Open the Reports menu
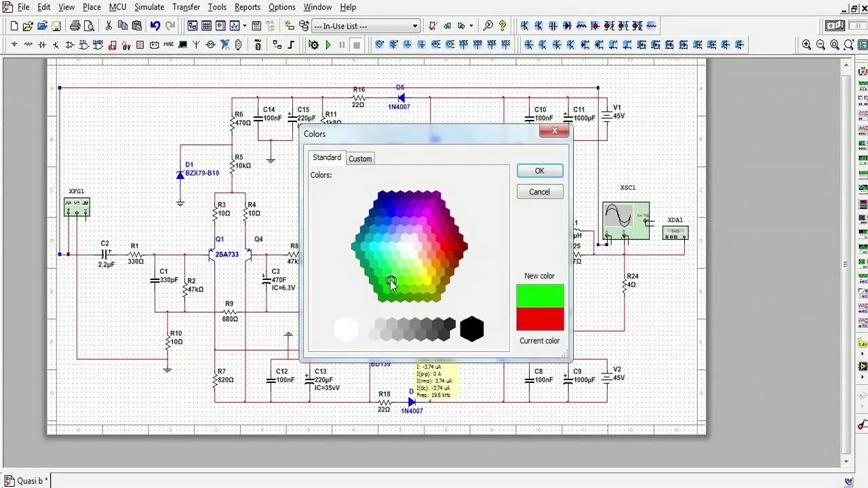This screenshot has height=488, width=868. (248, 7)
